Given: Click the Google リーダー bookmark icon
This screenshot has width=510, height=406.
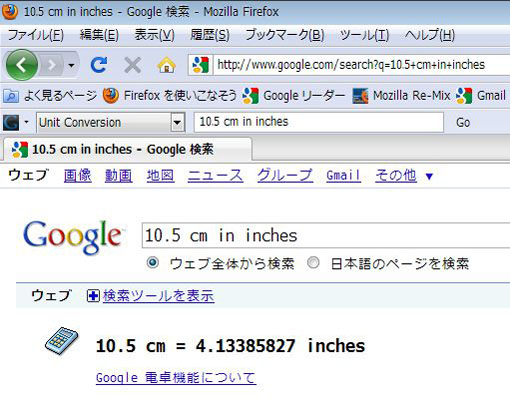Looking at the screenshot, I should tap(251, 96).
